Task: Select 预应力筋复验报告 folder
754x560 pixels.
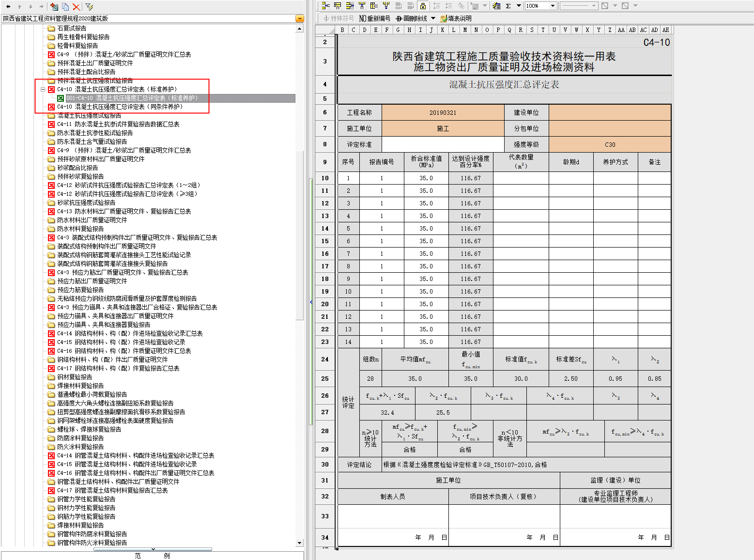Action: (x=80, y=290)
